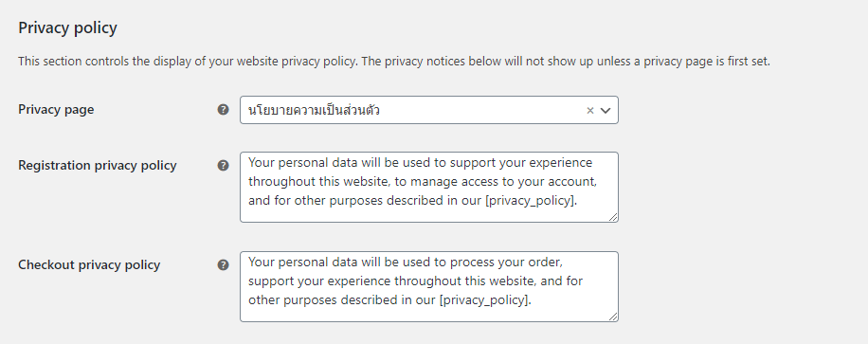Place cursor on [privacy_policy] in Registration text

531,201
